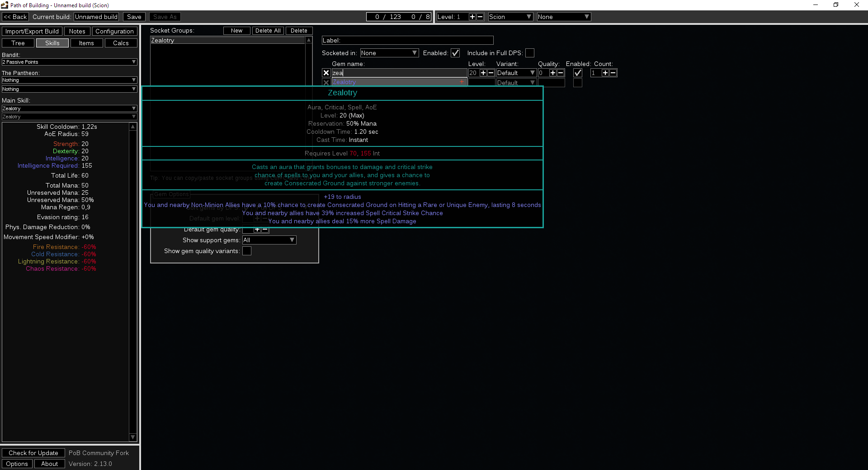Open the Scion class dropdown
The width and height of the screenshot is (868, 470).
tap(511, 17)
